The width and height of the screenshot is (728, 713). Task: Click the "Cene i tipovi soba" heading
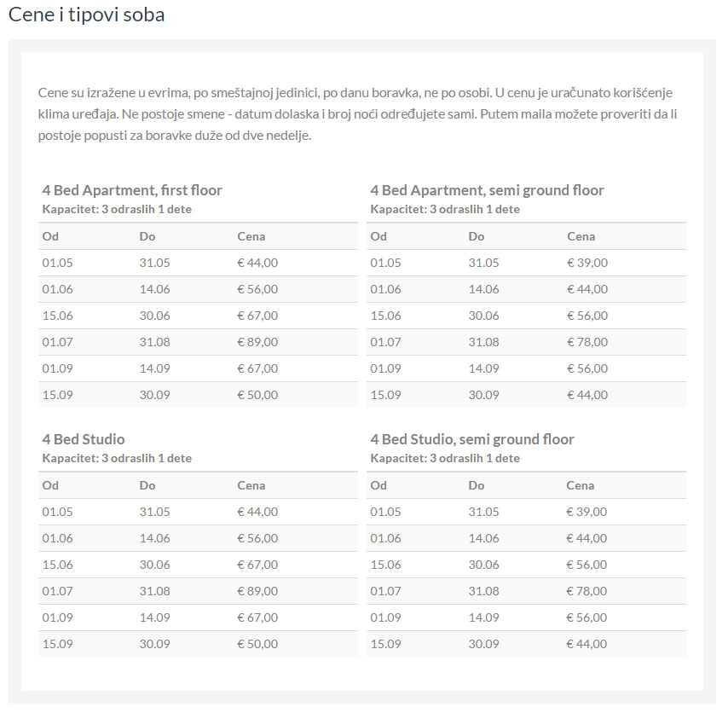(x=86, y=15)
